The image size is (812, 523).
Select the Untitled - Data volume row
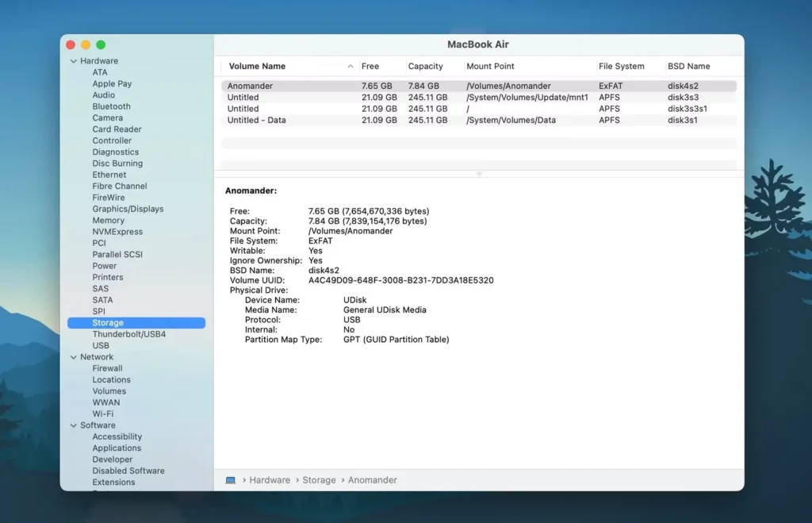point(479,121)
